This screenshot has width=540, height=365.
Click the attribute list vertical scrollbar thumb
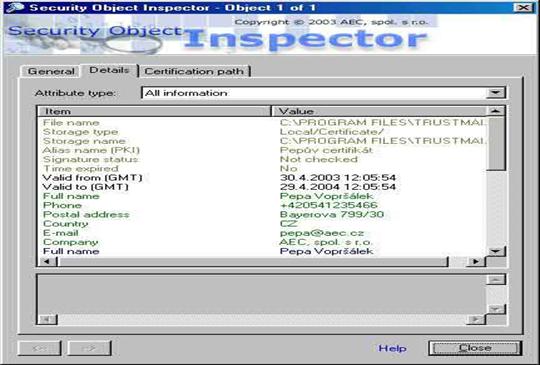pyautogui.click(x=495, y=143)
